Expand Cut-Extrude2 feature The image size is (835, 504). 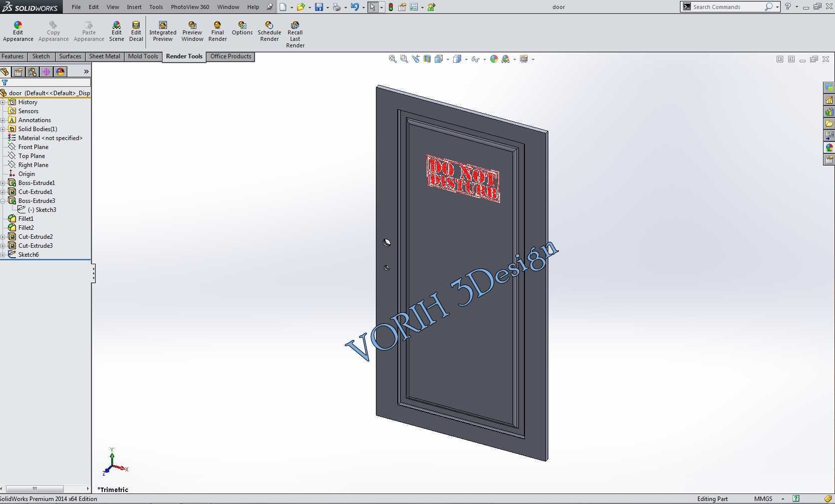3,237
